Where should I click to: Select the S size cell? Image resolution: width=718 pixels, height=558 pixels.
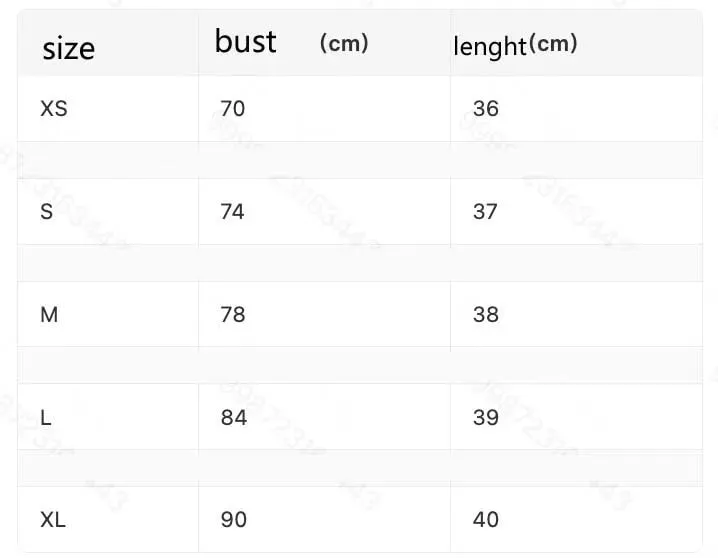coord(47,211)
